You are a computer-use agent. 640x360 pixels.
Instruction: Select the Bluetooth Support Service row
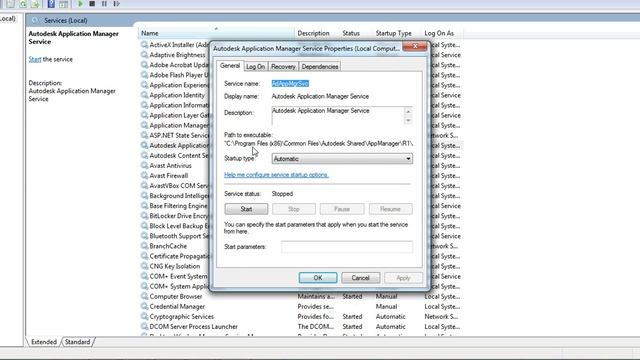pos(175,236)
